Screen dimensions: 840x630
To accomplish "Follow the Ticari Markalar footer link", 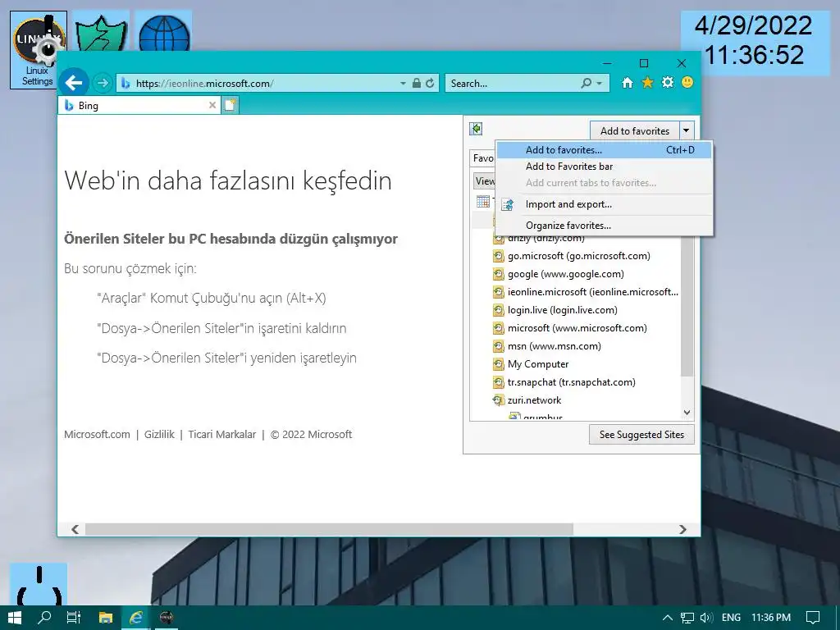I will point(221,435).
